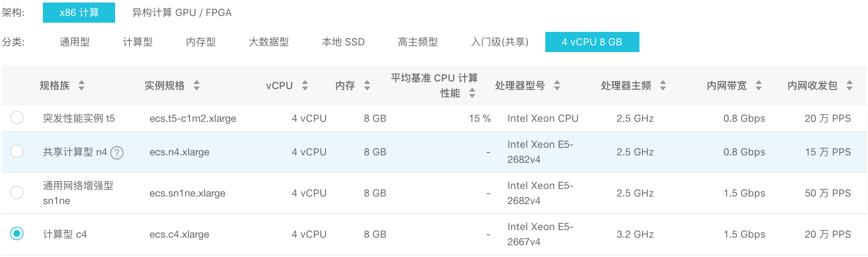Switch to 异构计算 GPU / FPGA tab

coord(181,13)
